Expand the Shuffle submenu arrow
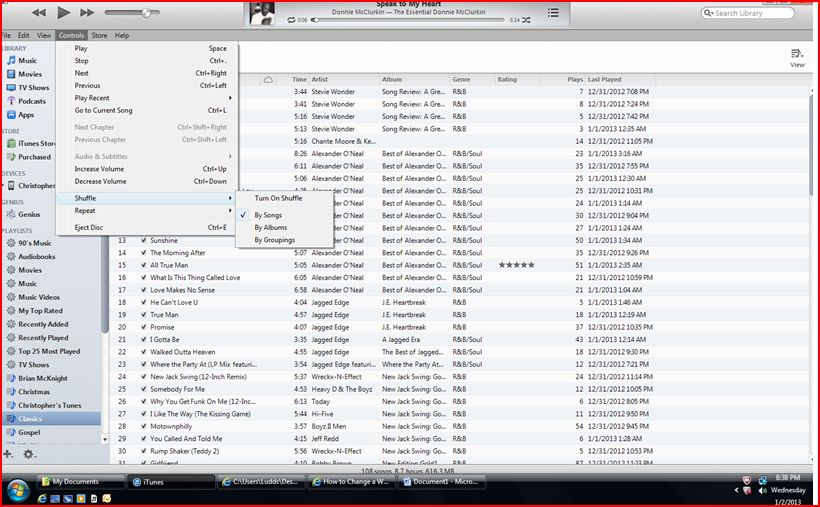This screenshot has width=820, height=507. [x=230, y=198]
